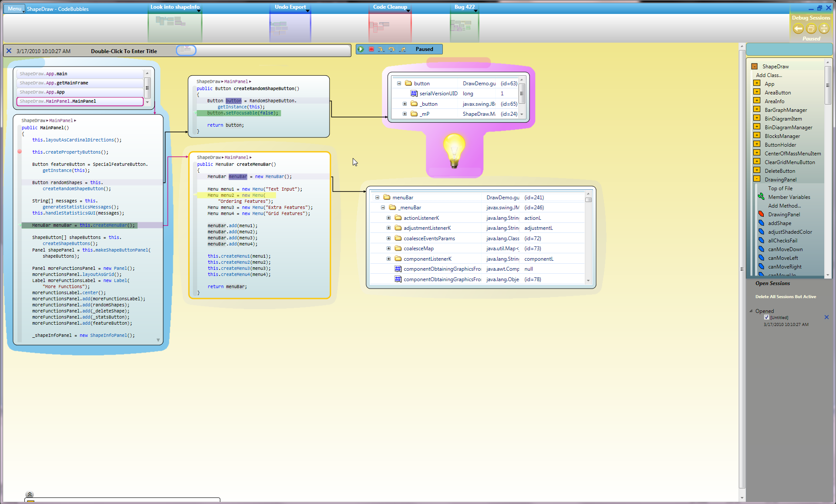This screenshot has height=504, width=836.
Task: Click the blue adjustShadedColor method icon
Action: click(761, 232)
